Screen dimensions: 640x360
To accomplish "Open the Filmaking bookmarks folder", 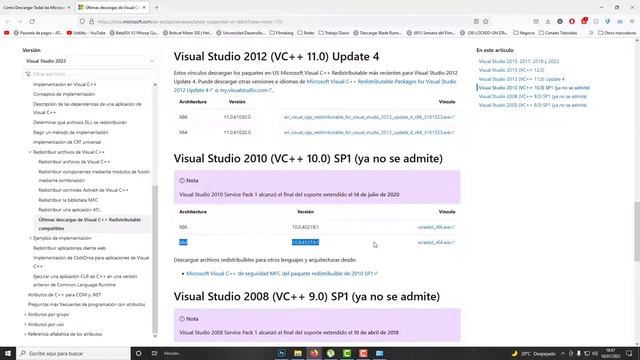I will [281, 33].
